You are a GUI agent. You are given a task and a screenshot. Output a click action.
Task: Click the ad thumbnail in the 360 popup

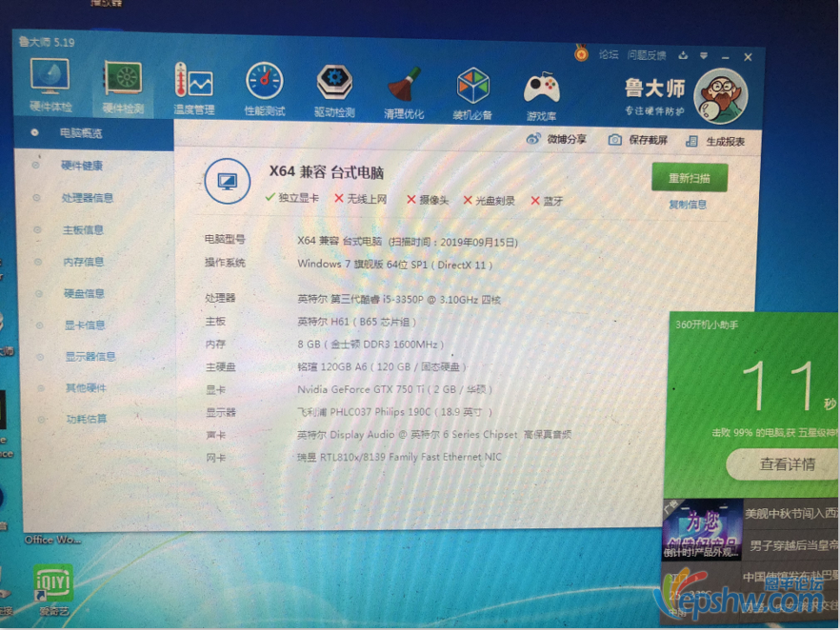tap(703, 529)
